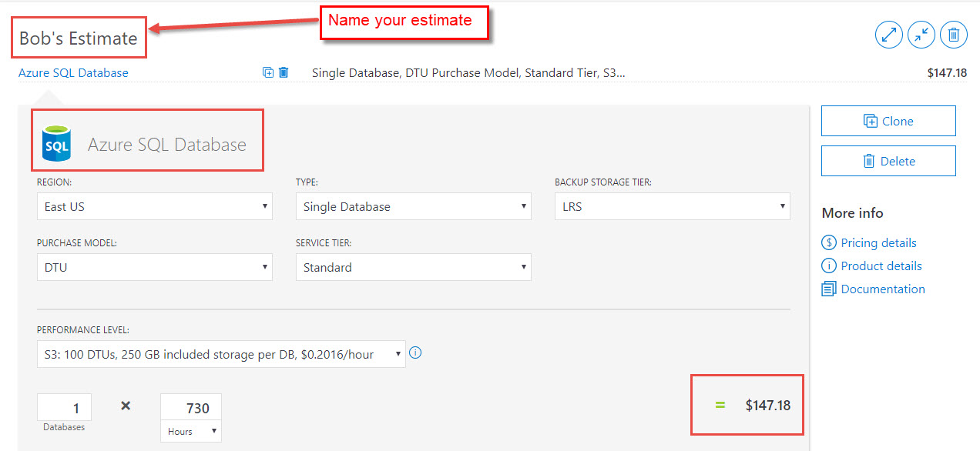Click the Databases quantity field

point(64,407)
